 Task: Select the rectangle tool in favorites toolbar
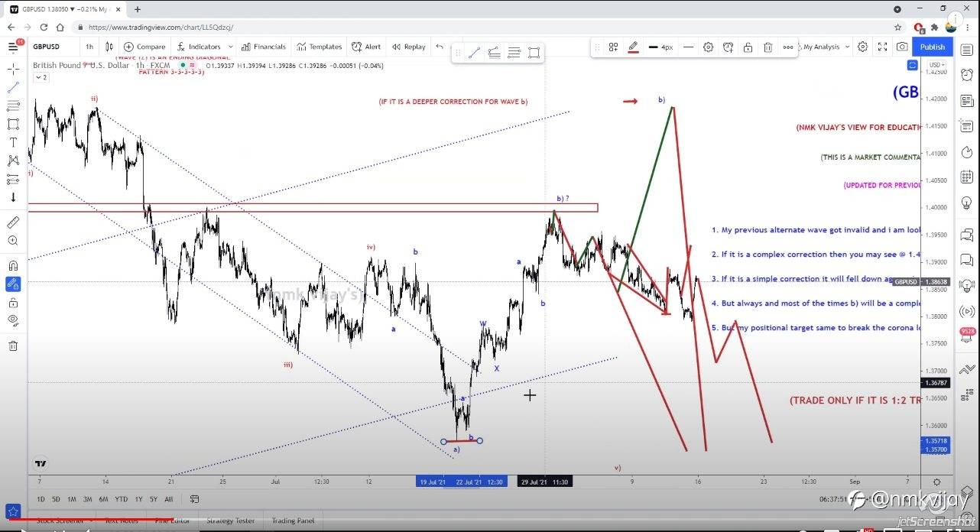point(534,53)
